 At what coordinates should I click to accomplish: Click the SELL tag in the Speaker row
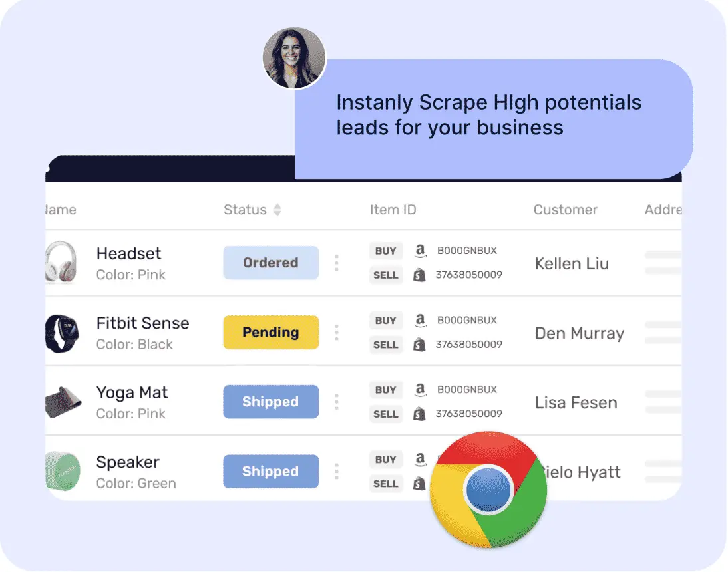pos(386,484)
